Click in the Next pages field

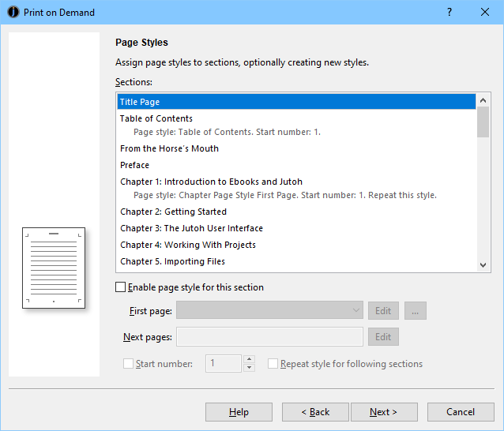pos(269,337)
